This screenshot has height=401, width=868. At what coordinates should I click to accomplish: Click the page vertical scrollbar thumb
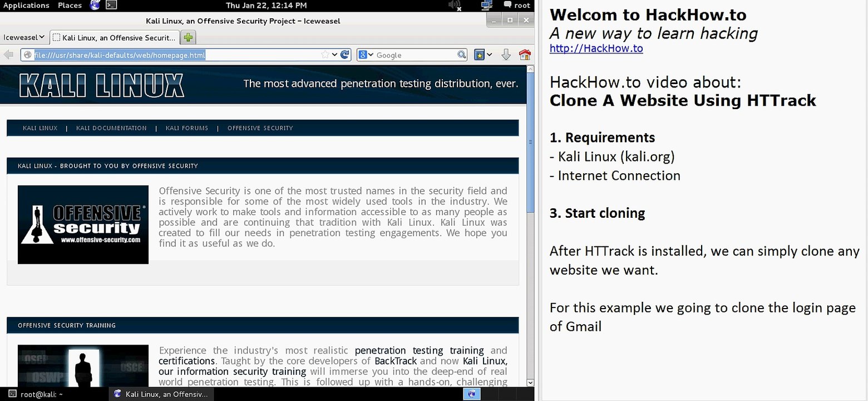point(530,143)
